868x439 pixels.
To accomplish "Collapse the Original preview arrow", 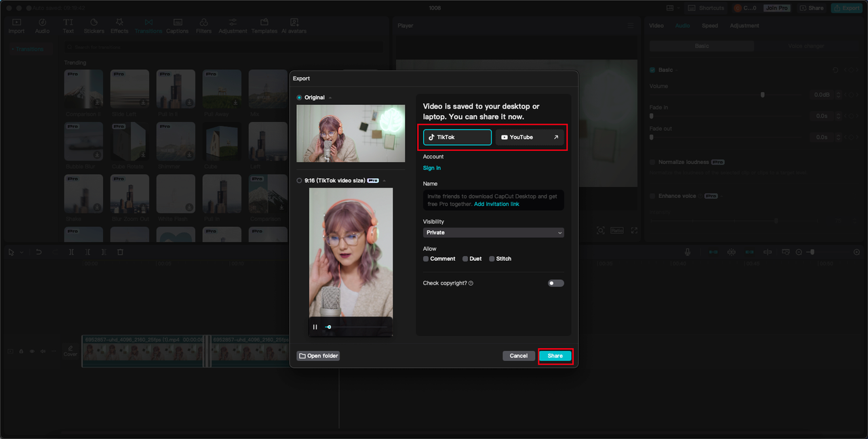I will [330, 98].
